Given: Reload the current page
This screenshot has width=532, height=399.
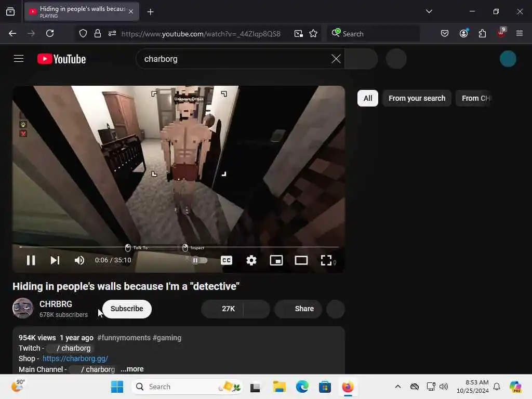Looking at the screenshot, I should pos(50,33).
